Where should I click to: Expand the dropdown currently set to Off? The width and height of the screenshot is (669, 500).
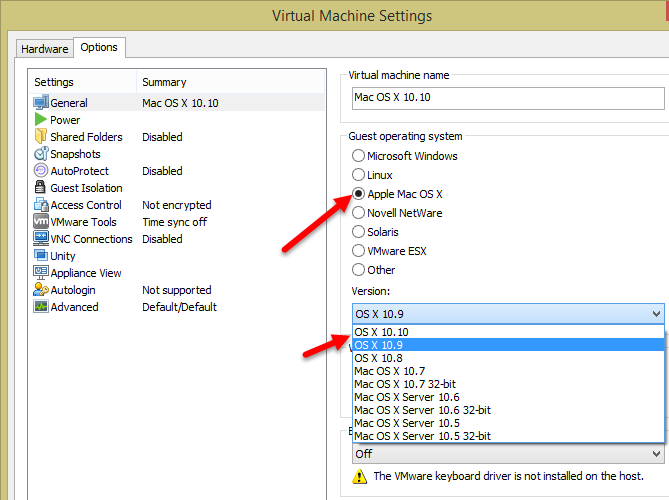click(x=508, y=453)
